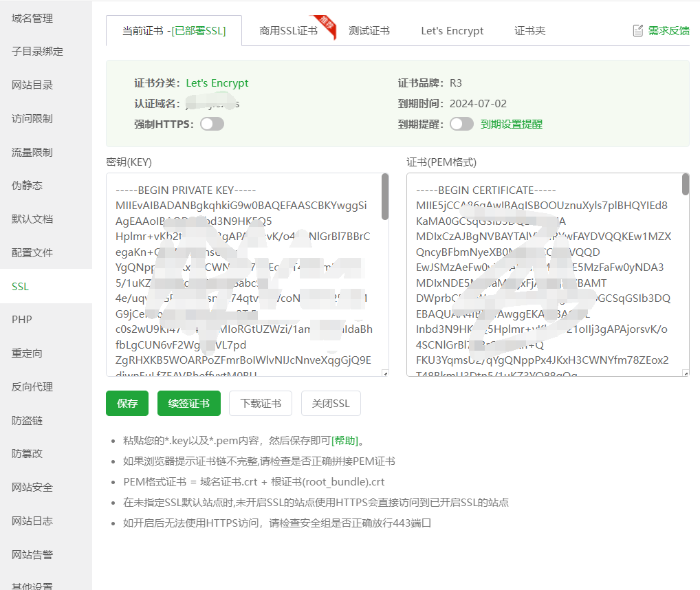This screenshot has height=590, width=700.
Task: Click the resize handle of the 证书(PEM格式) textarea
Action: coord(686,373)
